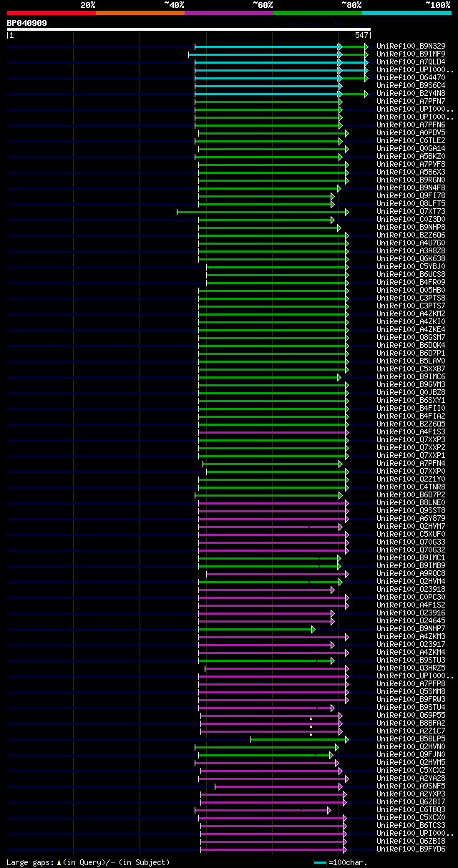458x868 pixels.
Task: Select the UniRef100_O24645 label
Action: [x=411, y=621]
